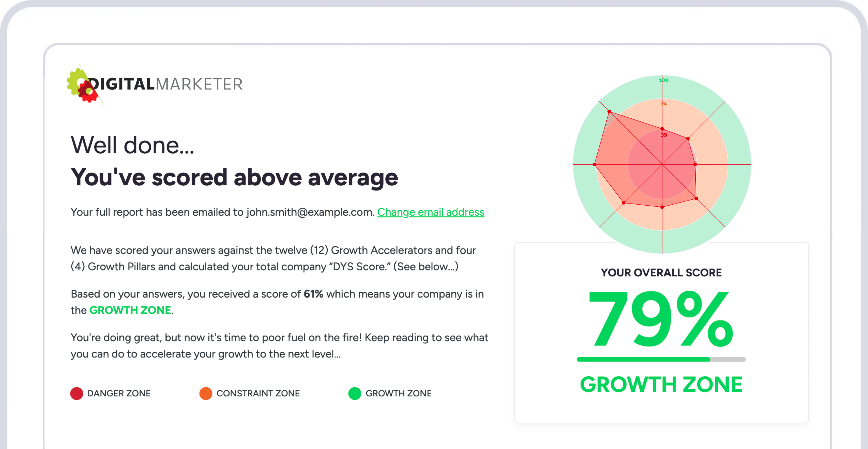Click the orange Constraint Zone legend dot

click(x=206, y=393)
